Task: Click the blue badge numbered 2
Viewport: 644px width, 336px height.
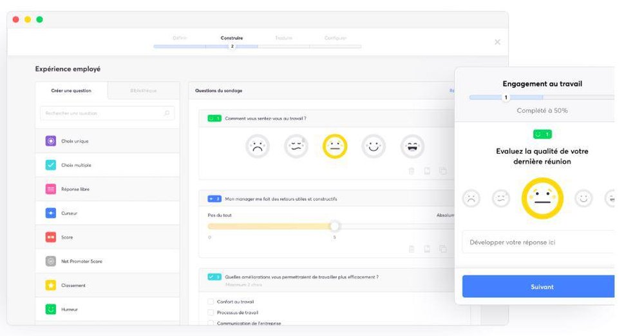Action: 214,199
